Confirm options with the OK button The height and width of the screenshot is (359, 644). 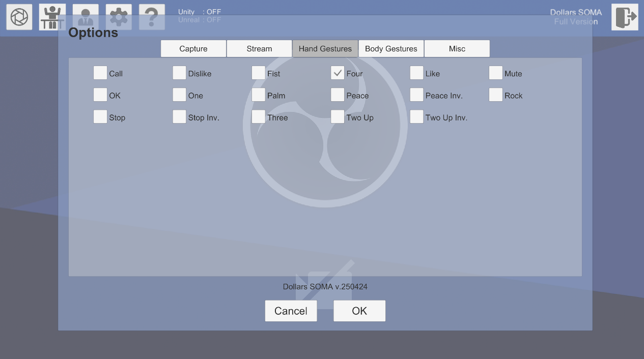[x=359, y=311]
